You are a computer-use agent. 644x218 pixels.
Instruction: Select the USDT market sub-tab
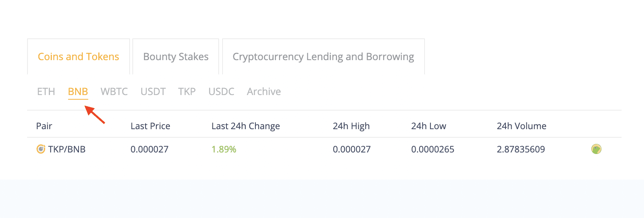[153, 92]
